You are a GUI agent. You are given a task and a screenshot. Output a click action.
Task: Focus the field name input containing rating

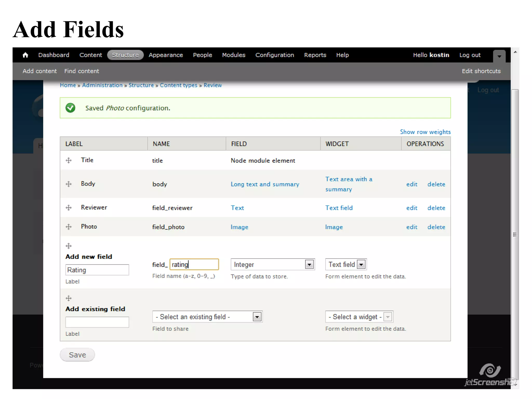pos(194,264)
